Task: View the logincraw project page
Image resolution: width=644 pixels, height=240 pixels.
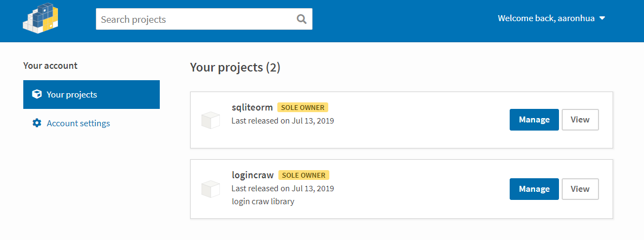Action: tap(580, 189)
